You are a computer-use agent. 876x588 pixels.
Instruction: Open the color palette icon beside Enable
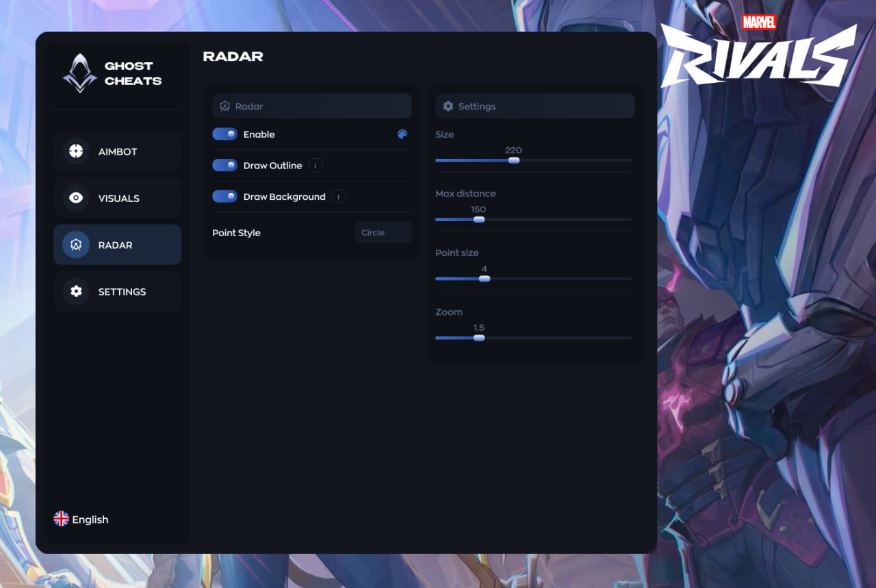(x=402, y=134)
